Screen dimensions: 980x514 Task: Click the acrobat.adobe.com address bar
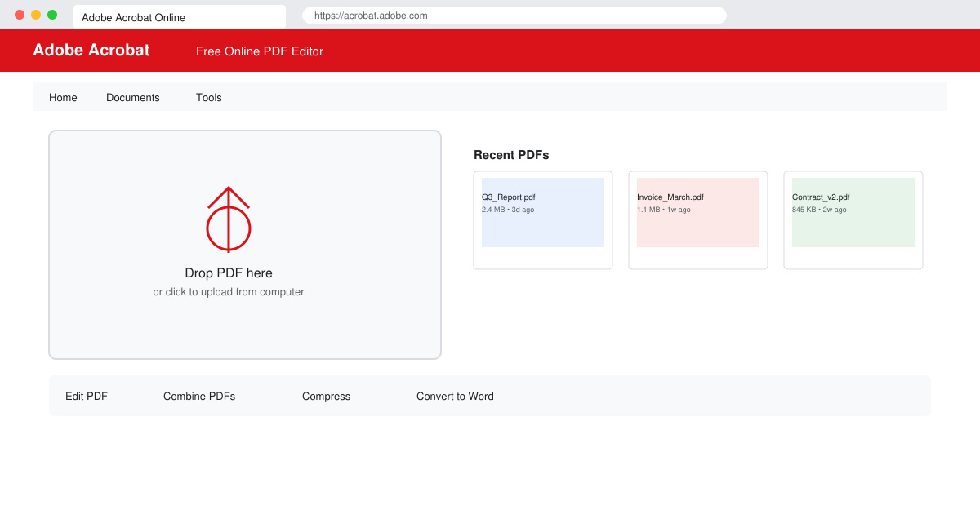click(514, 16)
